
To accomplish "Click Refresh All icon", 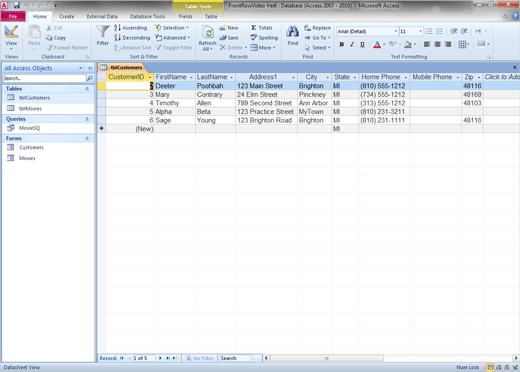I will coord(208,33).
